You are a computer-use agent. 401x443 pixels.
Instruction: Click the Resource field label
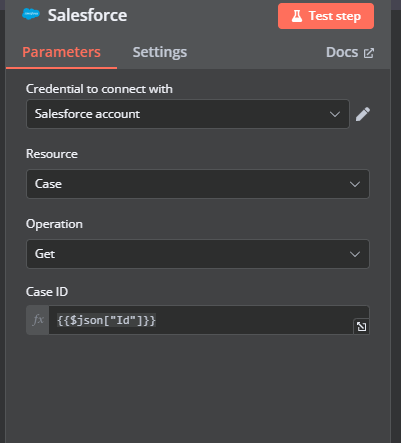point(52,154)
